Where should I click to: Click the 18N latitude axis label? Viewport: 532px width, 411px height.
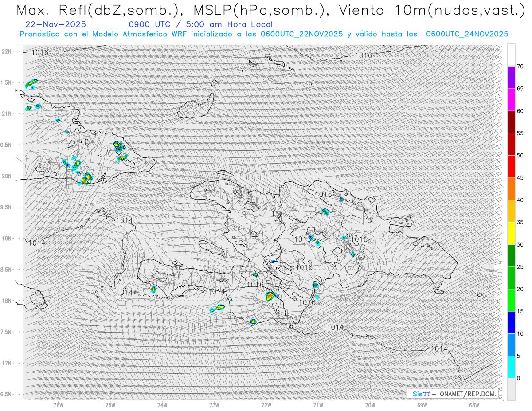tap(8, 301)
